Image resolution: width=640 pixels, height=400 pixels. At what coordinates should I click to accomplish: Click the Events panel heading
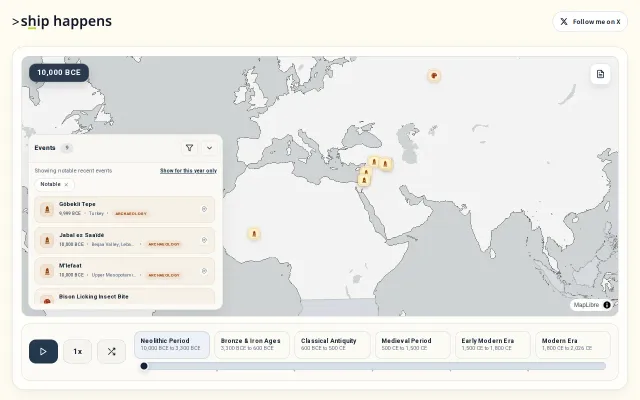click(45, 148)
